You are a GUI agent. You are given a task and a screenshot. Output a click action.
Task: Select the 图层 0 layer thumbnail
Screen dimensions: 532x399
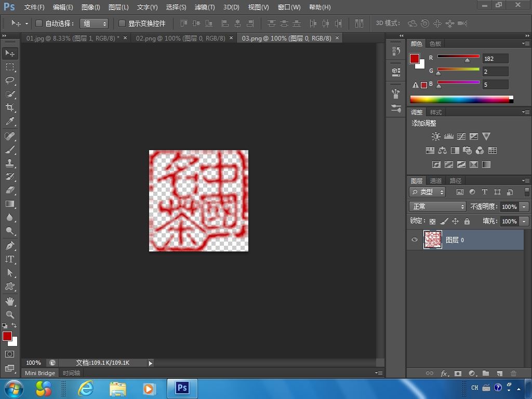click(433, 240)
